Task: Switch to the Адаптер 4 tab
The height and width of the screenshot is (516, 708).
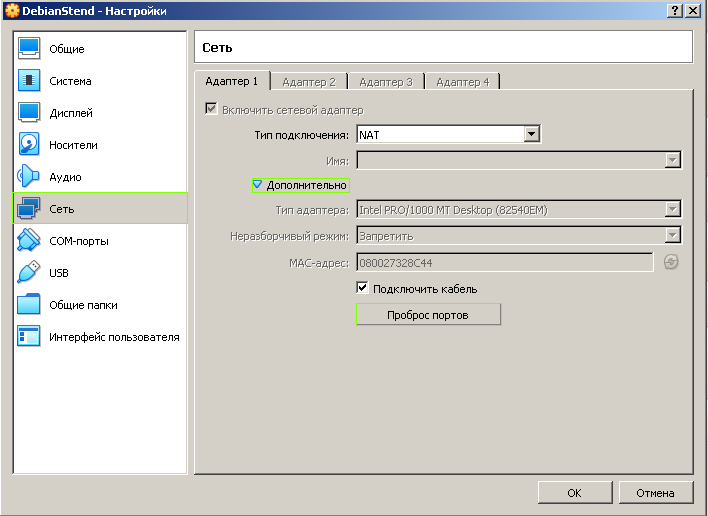Action: pos(463,82)
